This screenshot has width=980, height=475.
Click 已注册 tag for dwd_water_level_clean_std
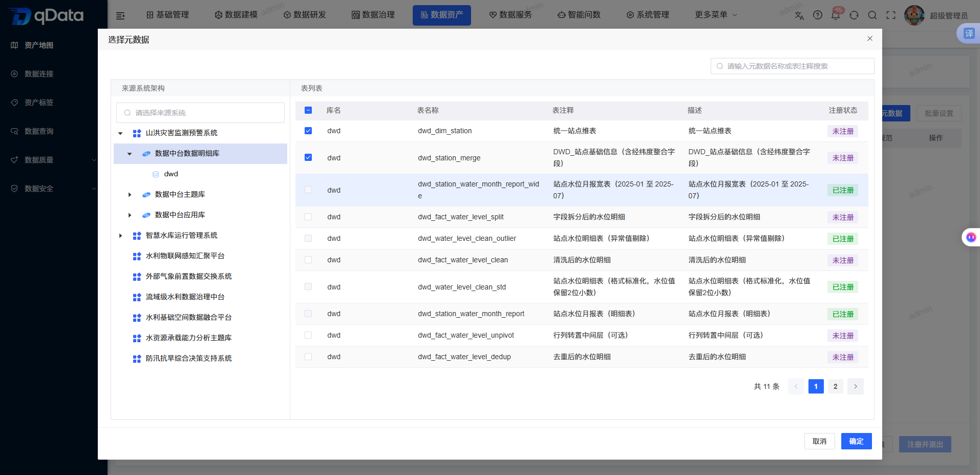[843, 287]
